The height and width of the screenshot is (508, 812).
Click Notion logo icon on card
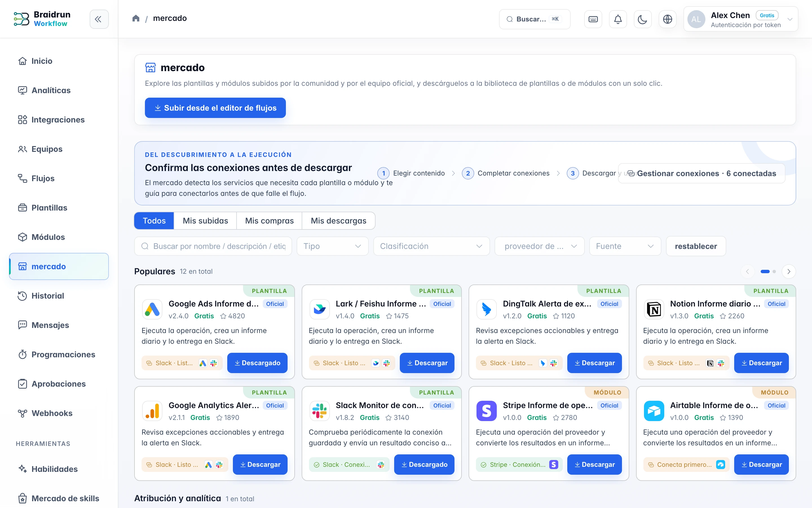click(654, 309)
